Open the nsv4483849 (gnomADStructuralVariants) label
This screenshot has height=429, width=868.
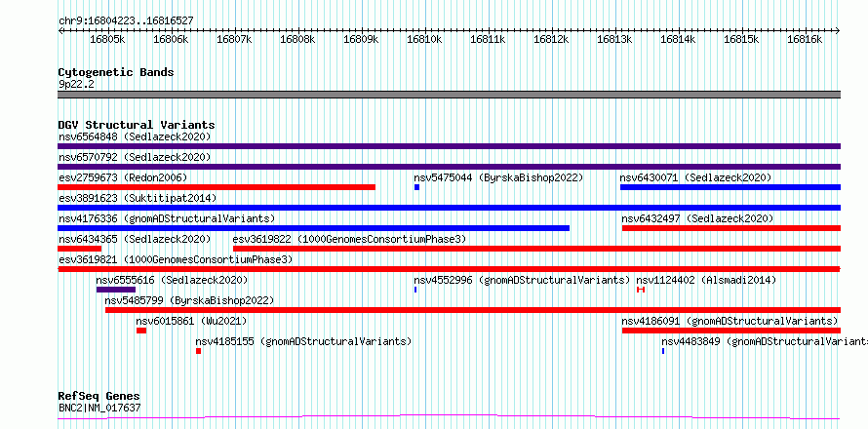(765, 341)
